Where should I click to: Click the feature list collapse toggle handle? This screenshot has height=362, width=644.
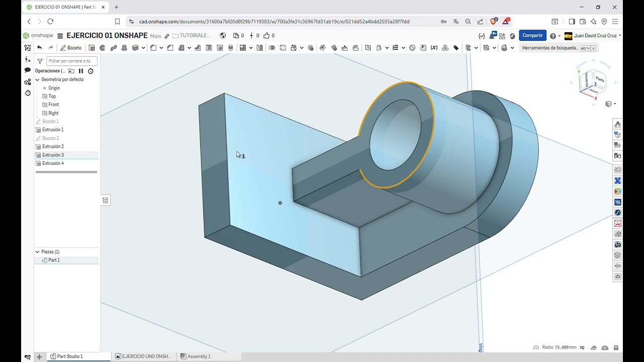[x=105, y=200]
